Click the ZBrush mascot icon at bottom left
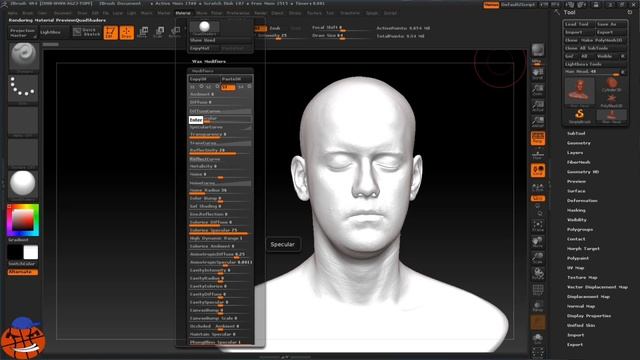This screenshot has width=640, height=360. pyautogui.click(x=23, y=338)
